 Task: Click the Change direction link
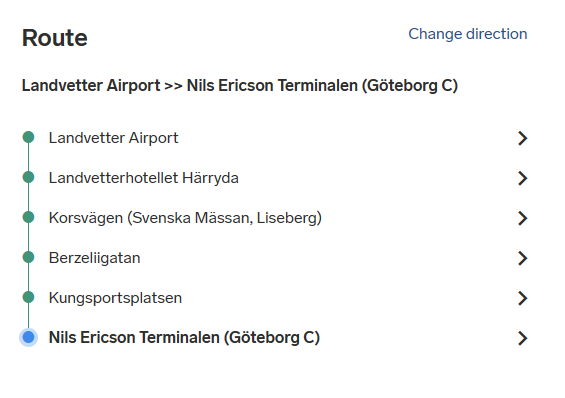(x=467, y=34)
